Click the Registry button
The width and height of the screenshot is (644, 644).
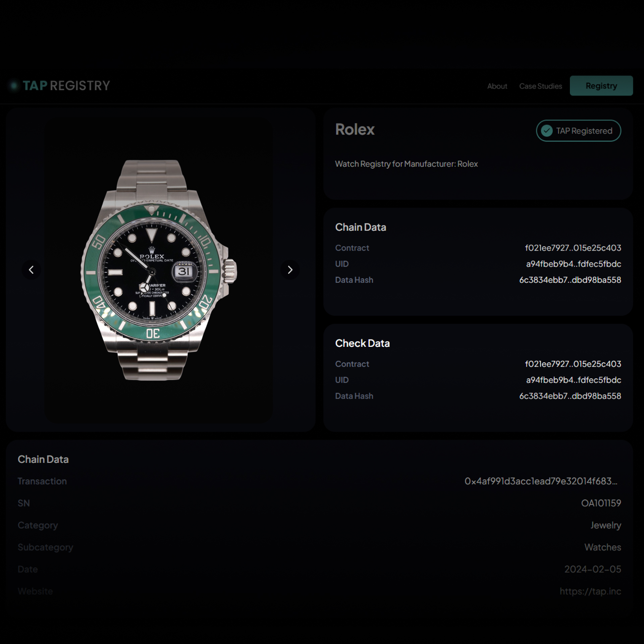tap(601, 86)
